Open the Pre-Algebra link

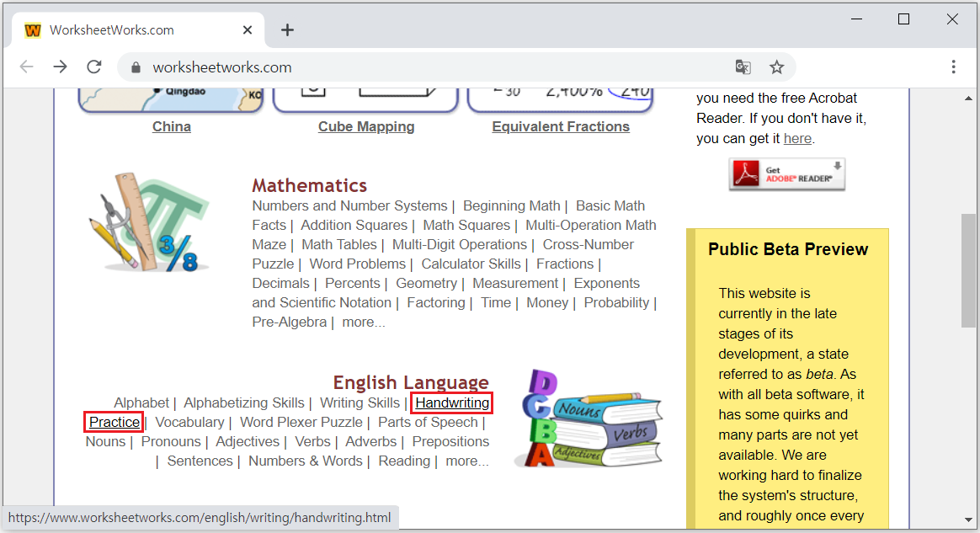tap(290, 322)
